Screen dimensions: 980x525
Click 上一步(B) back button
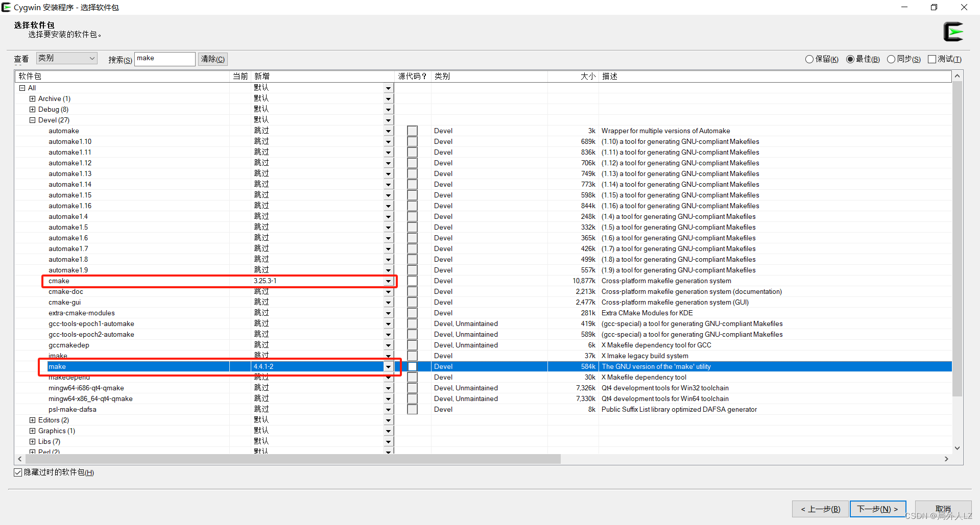820,509
